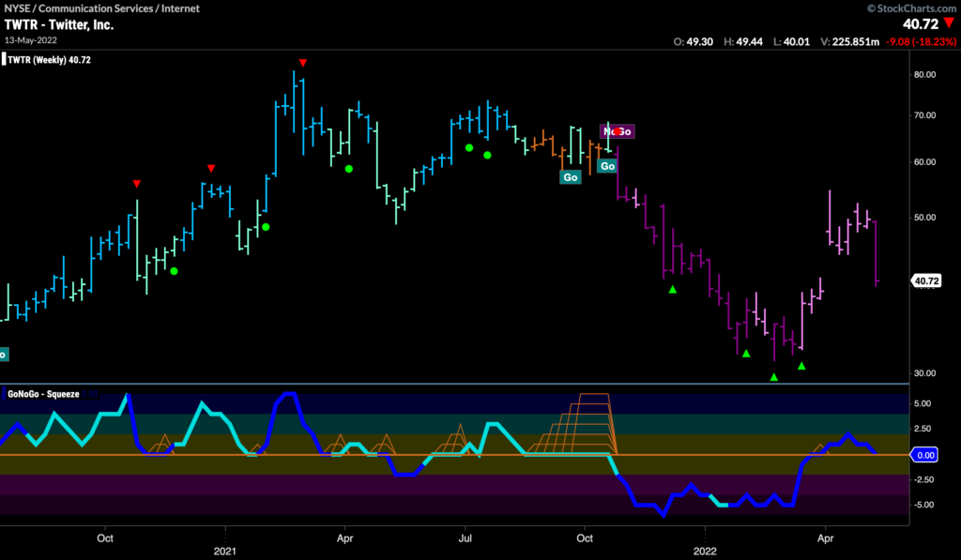Screen dimensions: 961x560
Task: Click the red triangle above the 2021 peak bar
Action: [302, 63]
